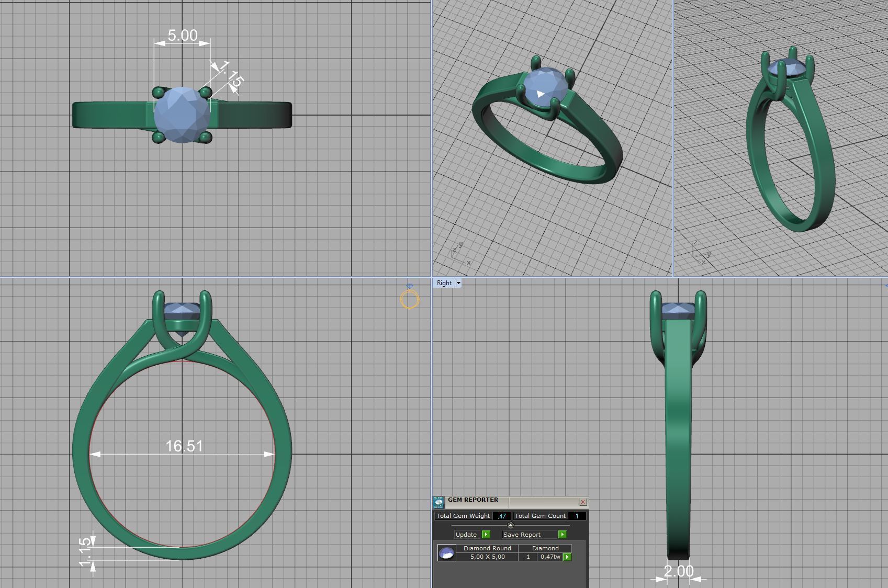Click the green arrow next to Update
Screen dimensions: 888x588
click(x=486, y=534)
